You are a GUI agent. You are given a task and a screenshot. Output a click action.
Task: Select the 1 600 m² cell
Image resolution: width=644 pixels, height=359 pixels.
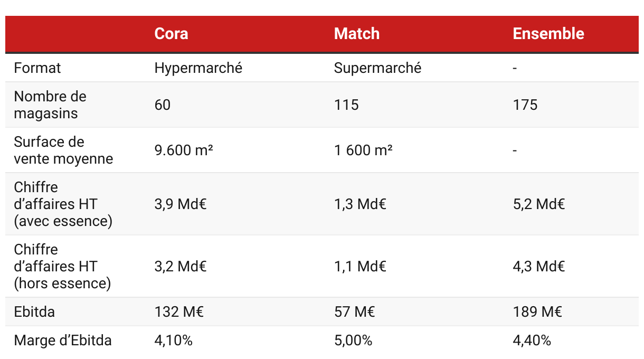(363, 150)
